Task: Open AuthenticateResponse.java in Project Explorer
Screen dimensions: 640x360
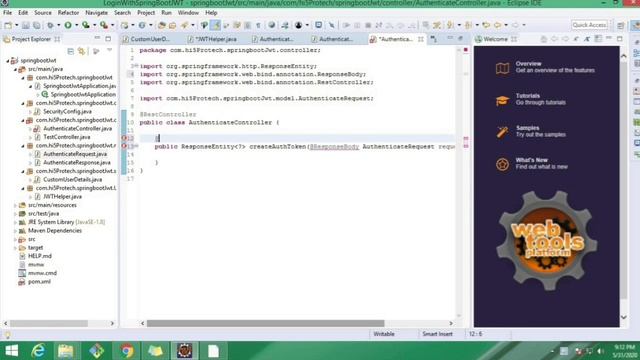Action: pyautogui.click(x=77, y=162)
